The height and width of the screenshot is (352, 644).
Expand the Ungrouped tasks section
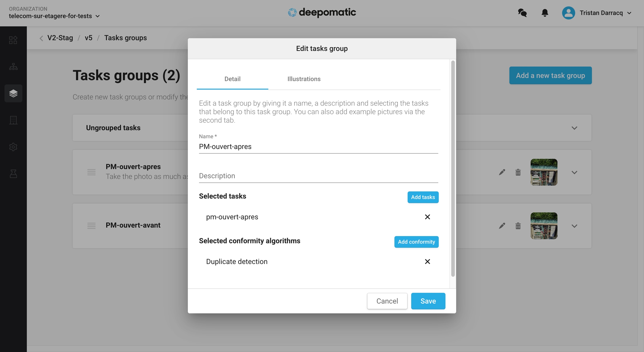coord(574,128)
